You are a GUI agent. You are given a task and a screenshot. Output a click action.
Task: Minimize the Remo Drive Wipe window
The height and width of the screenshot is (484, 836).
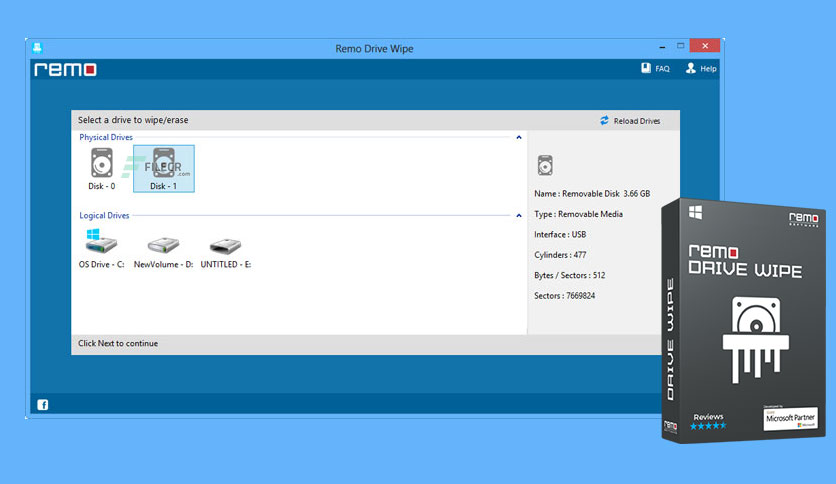[662, 47]
